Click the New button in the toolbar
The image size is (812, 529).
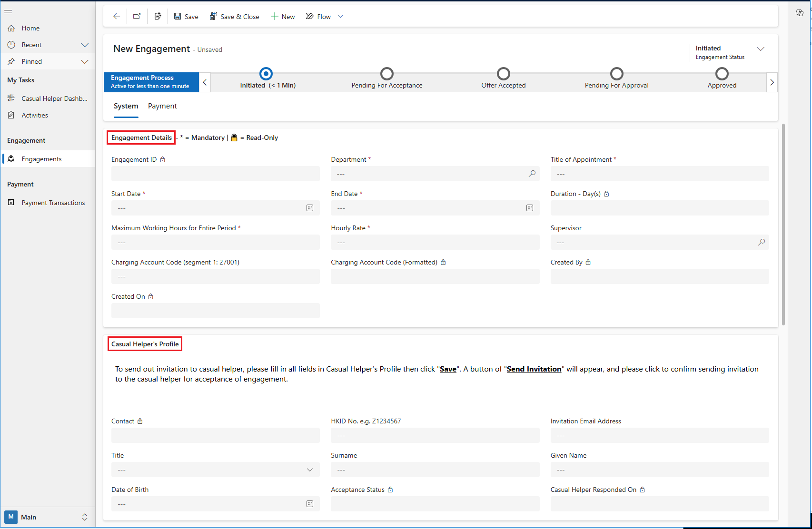pyautogui.click(x=283, y=16)
